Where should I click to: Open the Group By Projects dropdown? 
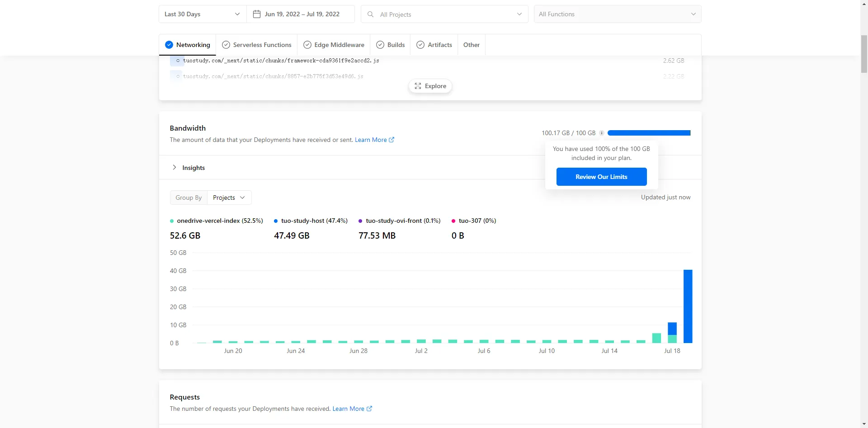pos(229,198)
